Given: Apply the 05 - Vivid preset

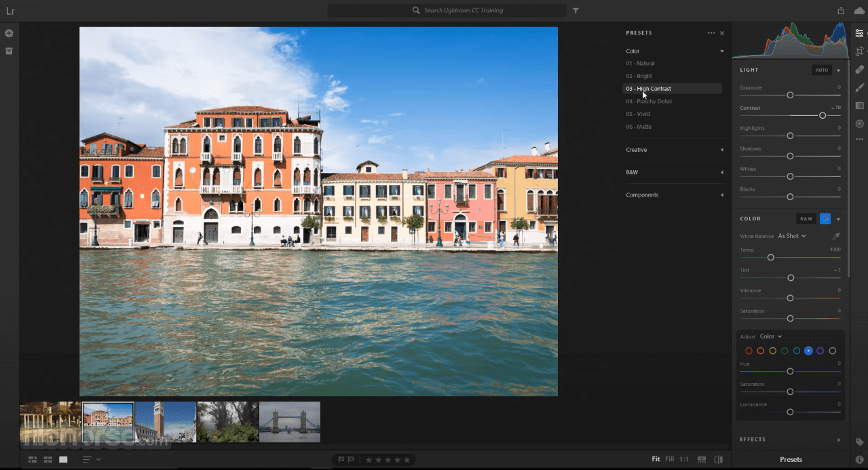Looking at the screenshot, I should (x=638, y=114).
